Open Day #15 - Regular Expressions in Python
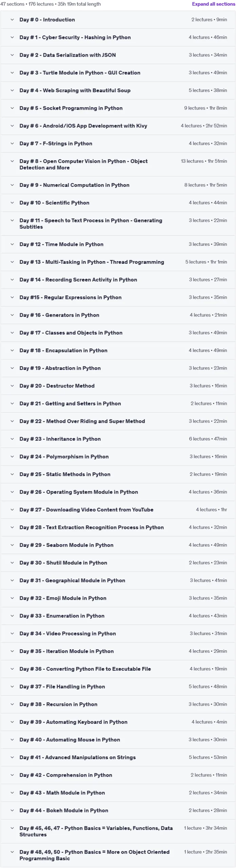 pyautogui.click(x=70, y=297)
